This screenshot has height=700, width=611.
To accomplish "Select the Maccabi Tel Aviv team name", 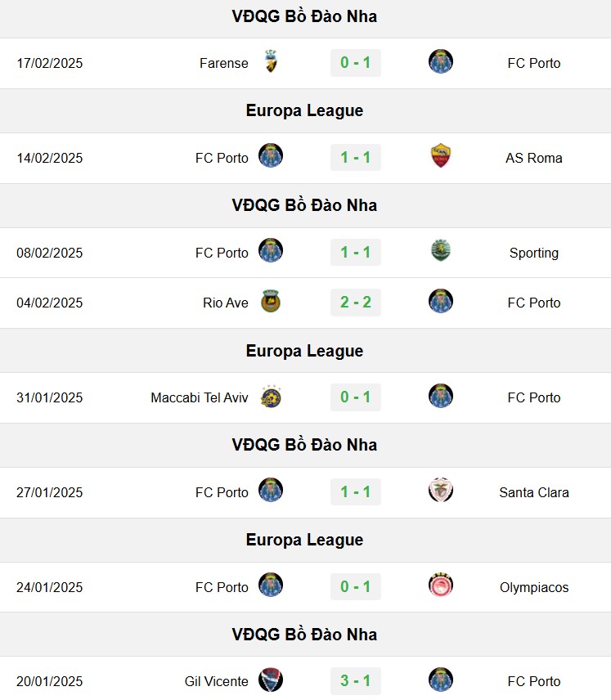I will pyautogui.click(x=200, y=397).
